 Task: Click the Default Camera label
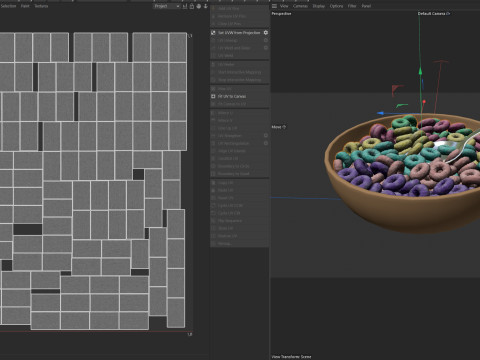coord(432,14)
